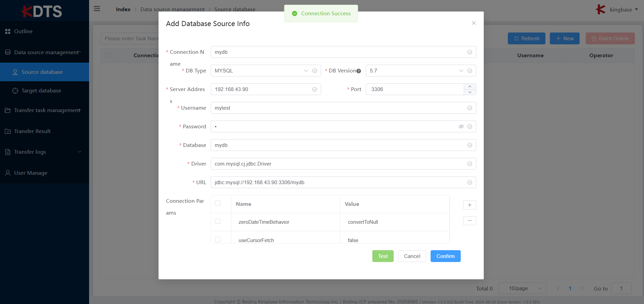Click the Connection Name validation check icon

coord(470,52)
